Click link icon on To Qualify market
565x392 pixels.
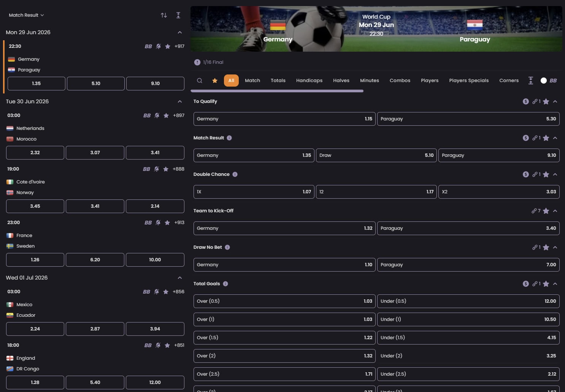535,101
